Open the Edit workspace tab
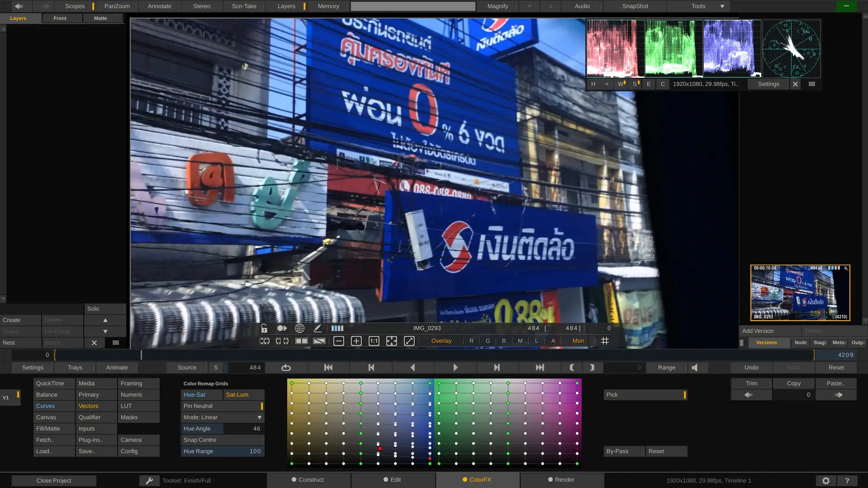Viewport: 868px width, 488px height. 393,480
